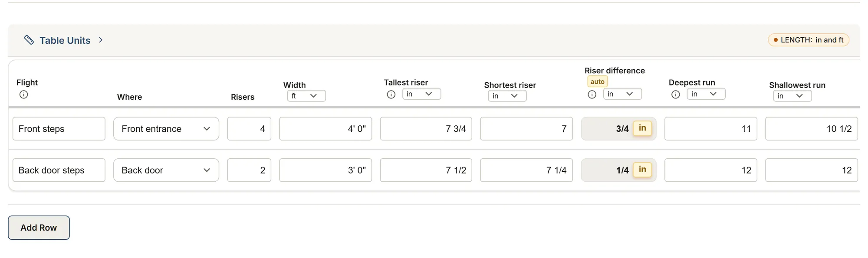Edit Shortest riser field showing 7 1/4
The image size is (868, 258).
pyautogui.click(x=526, y=170)
